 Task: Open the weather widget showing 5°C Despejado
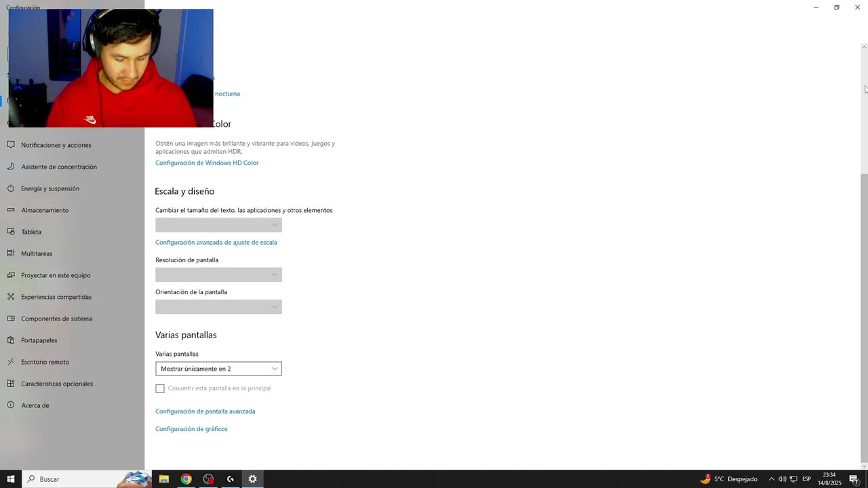click(x=729, y=479)
